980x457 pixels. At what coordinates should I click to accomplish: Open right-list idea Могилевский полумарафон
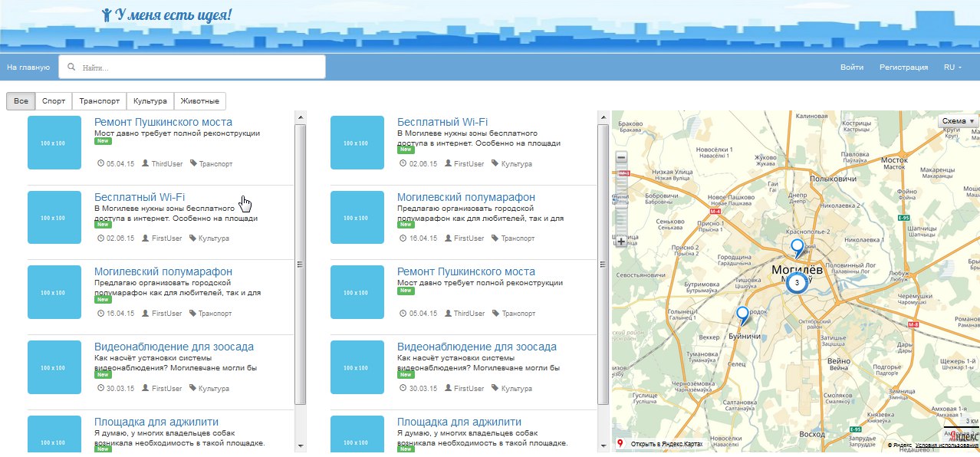pos(466,197)
